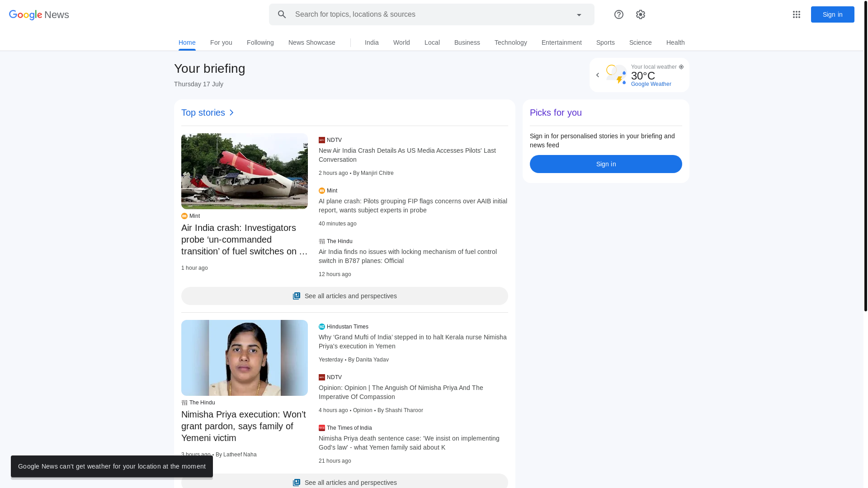Go to the World section

click(401, 42)
